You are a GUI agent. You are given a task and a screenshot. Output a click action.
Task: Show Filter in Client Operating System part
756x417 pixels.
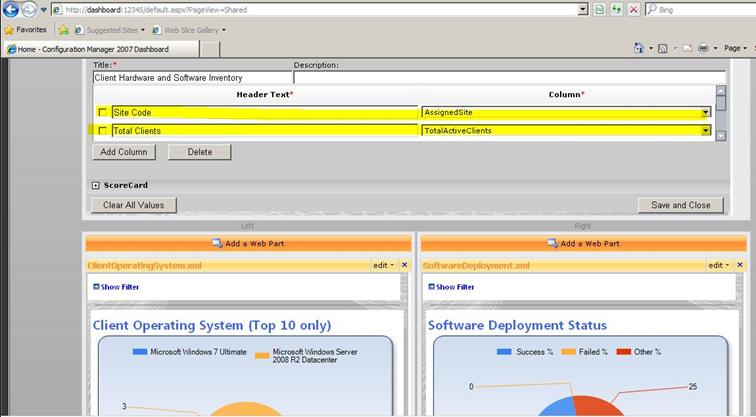[116, 287]
